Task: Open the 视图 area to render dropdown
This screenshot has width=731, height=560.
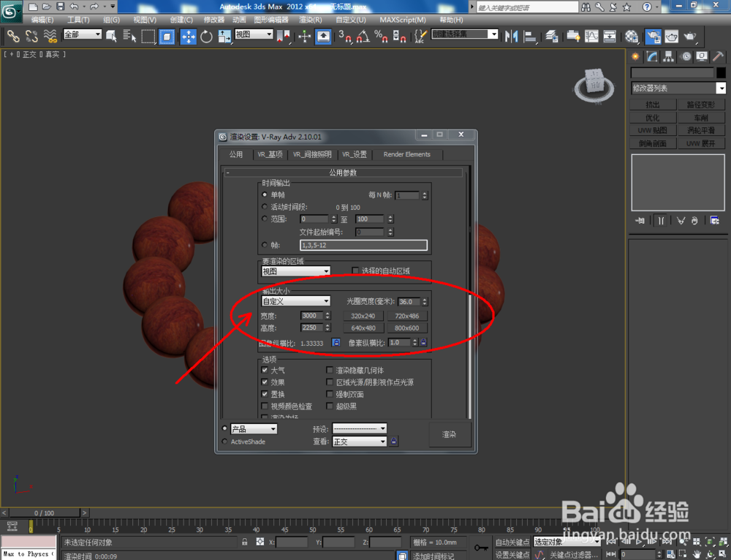Action: pyautogui.click(x=295, y=271)
